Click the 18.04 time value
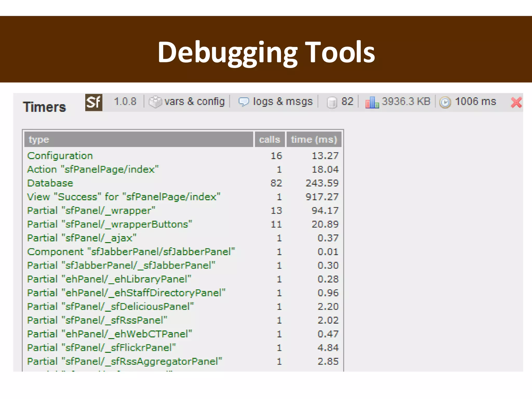The image size is (532, 399). [325, 169]
